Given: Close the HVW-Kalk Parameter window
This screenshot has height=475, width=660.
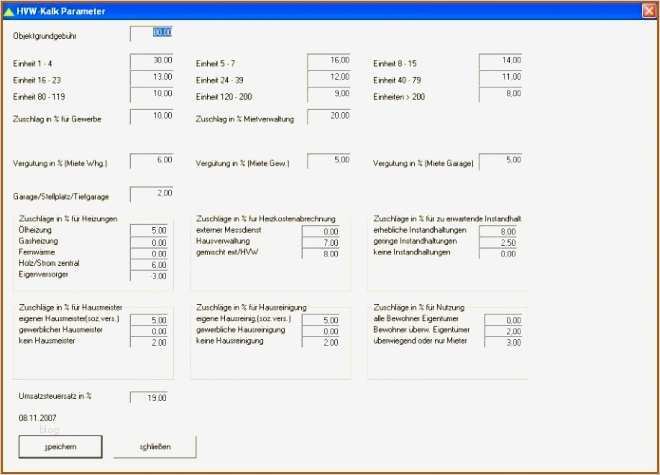Looking at the screenshot, I should coord(649,11).
